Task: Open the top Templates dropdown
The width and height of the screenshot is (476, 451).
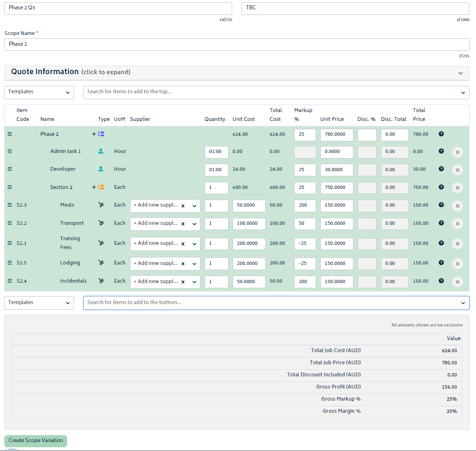Action: pos(39,92)
